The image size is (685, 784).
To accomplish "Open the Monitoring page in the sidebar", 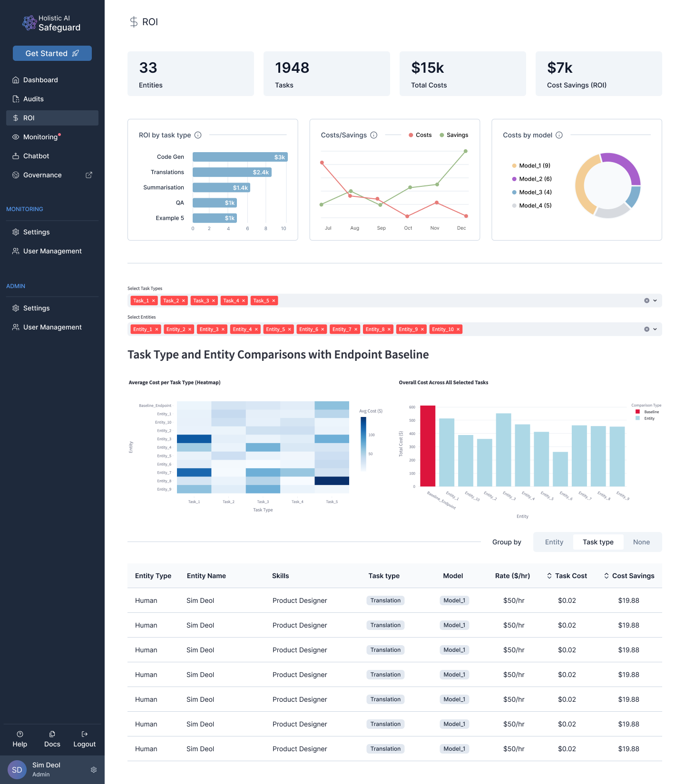I will 40,137.
